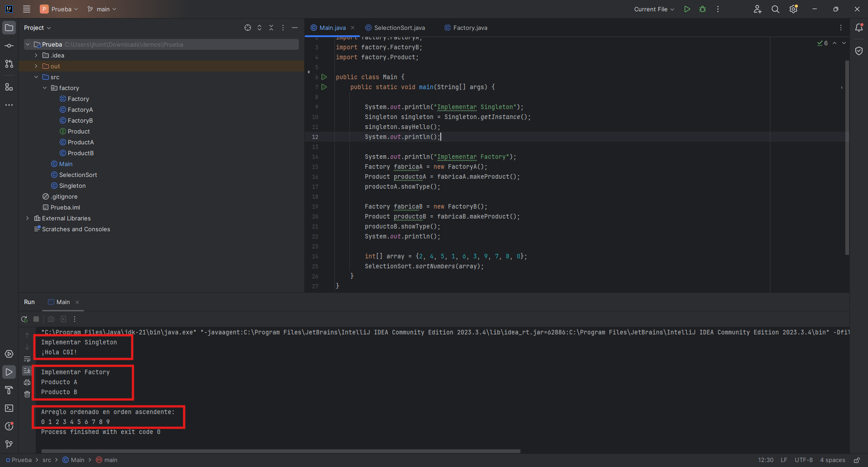Open the Structure tool window
The image size is (868, 467).
[9, 87]
